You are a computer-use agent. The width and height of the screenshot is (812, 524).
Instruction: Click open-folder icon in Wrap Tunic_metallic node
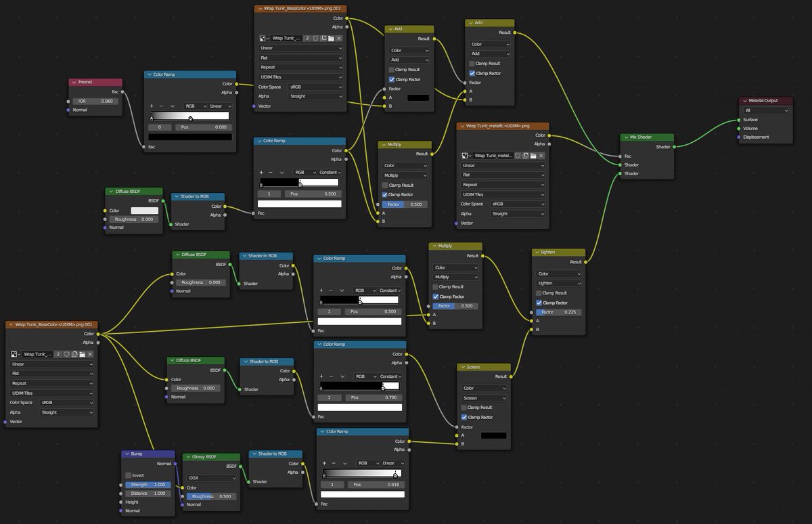click(533, 156)
